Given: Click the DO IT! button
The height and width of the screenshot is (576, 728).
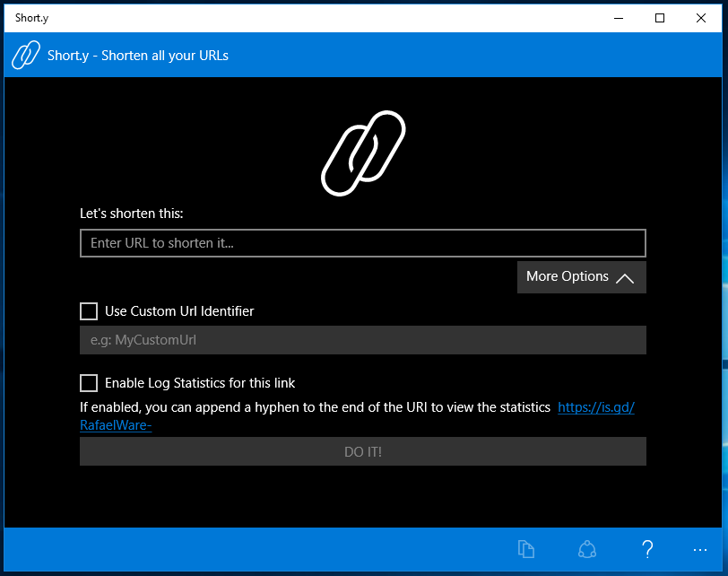Looking at the screenshot, I should click(x=363, y=451).
